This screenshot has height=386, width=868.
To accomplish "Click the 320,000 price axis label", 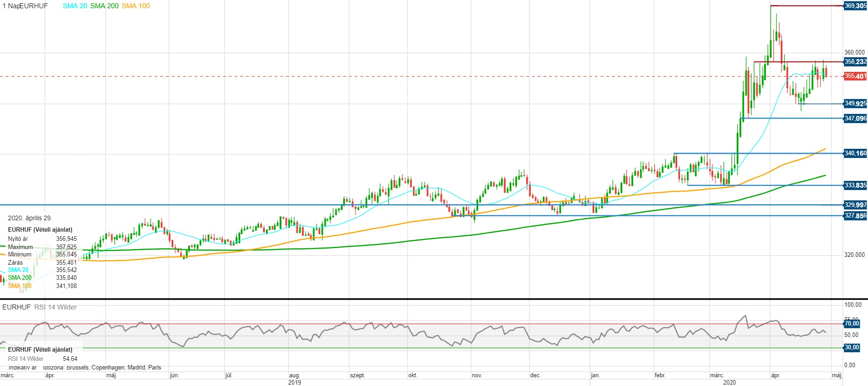I will [x=854, y=255].
